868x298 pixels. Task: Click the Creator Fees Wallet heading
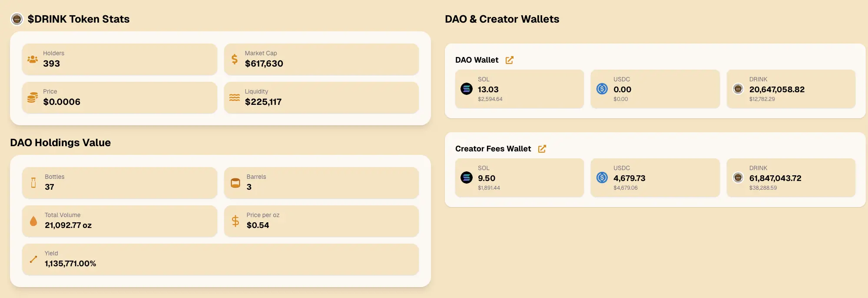[493, 149]
